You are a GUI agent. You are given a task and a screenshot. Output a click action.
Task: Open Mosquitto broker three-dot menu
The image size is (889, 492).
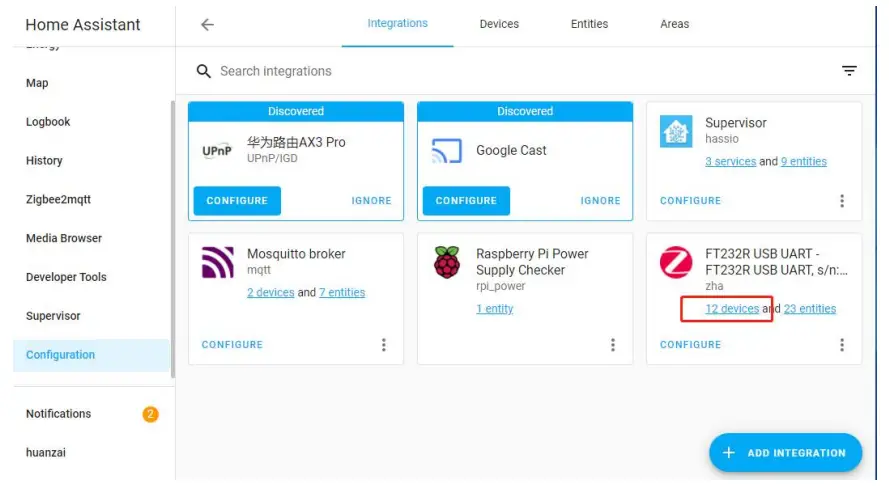[384, 345]
